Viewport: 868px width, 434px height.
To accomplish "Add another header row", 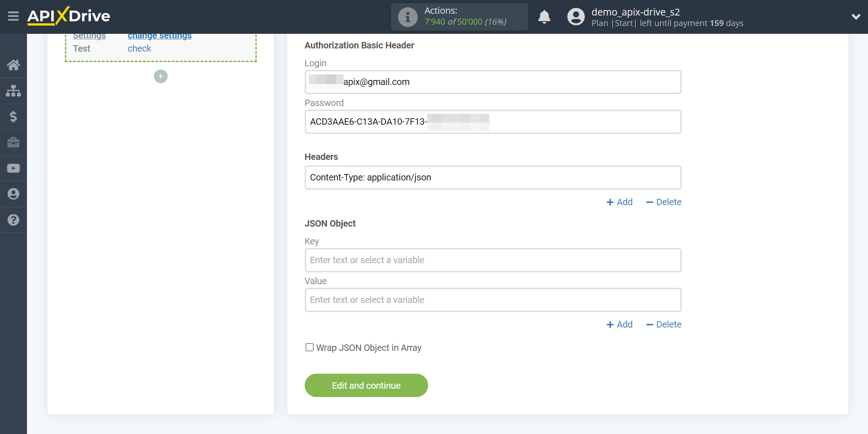I will [619, 202].
